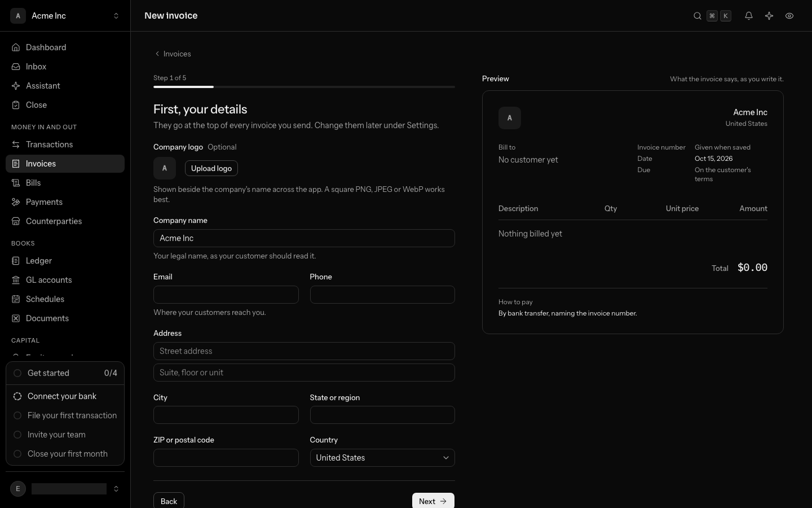Collapse the Get started checklist

[x=65, y=373]
